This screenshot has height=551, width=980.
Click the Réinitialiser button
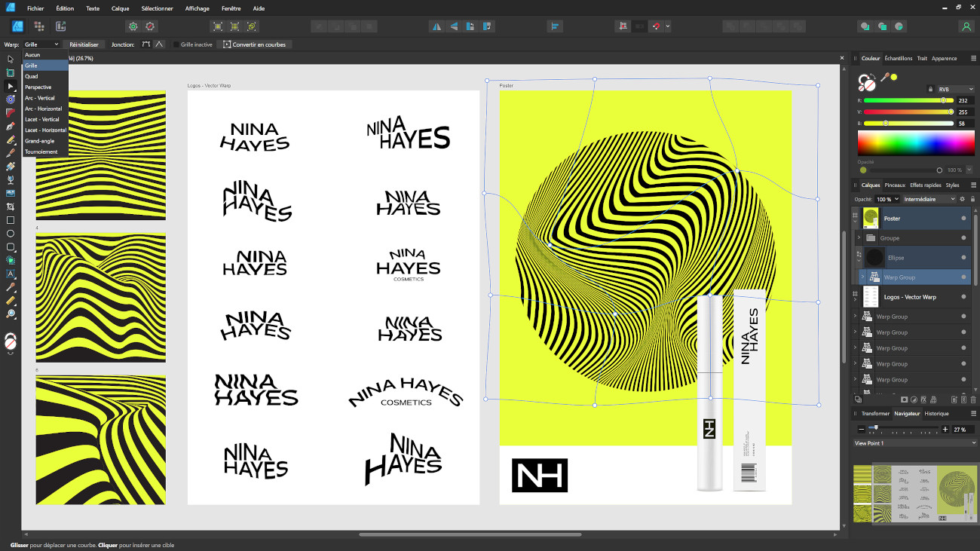pos(84,44)
